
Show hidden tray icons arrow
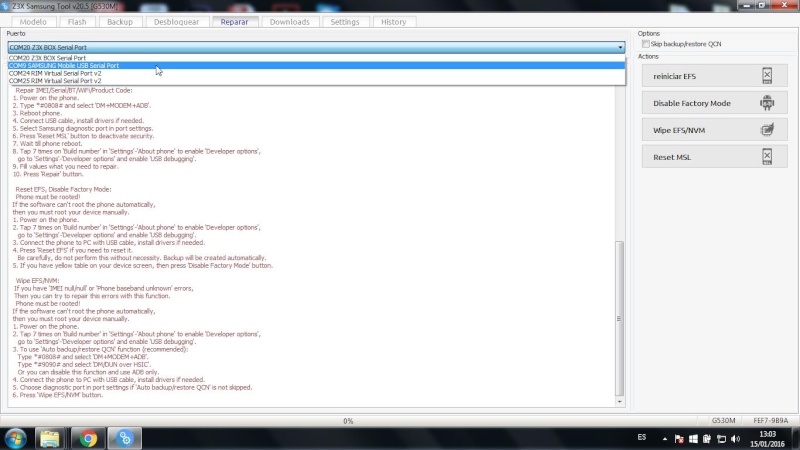coord(665,439)
